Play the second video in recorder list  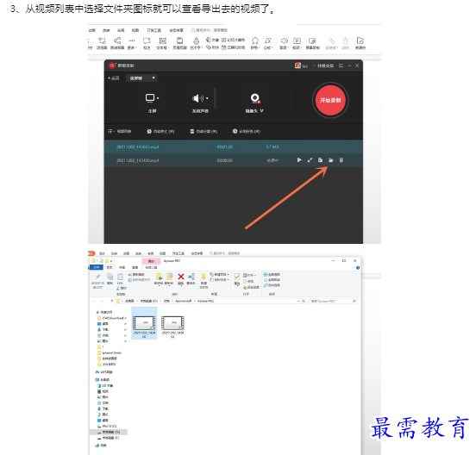(x=299, y=160)
